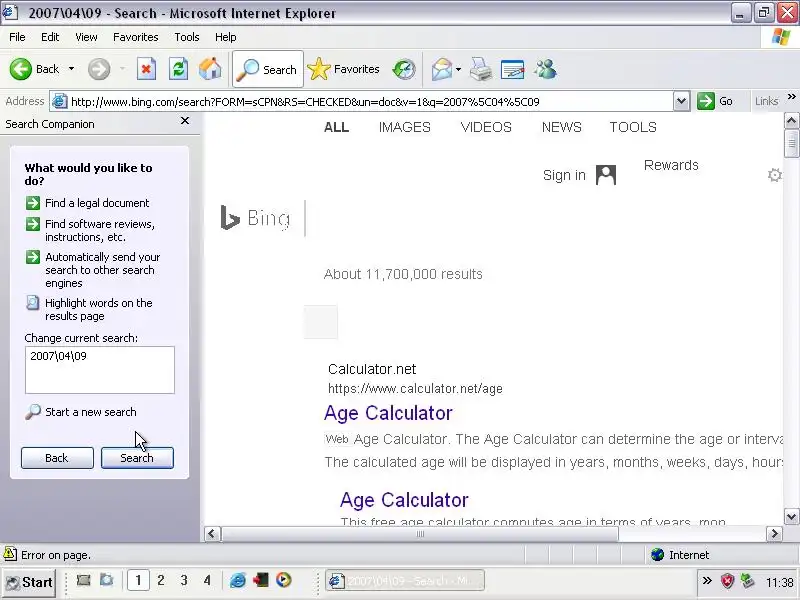This screenshot has height=600, width=800.
Task: Click Back button in Search Companion
Action: tap(57, 458)
